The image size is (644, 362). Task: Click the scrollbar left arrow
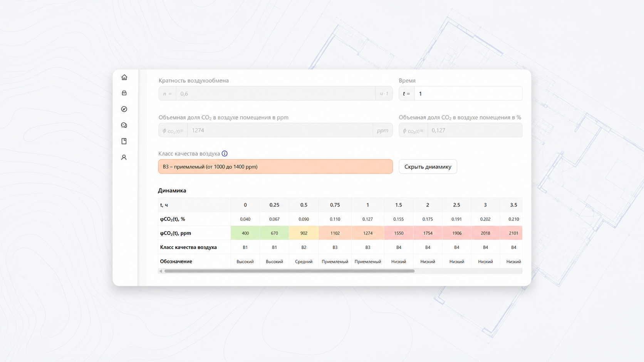161,271
